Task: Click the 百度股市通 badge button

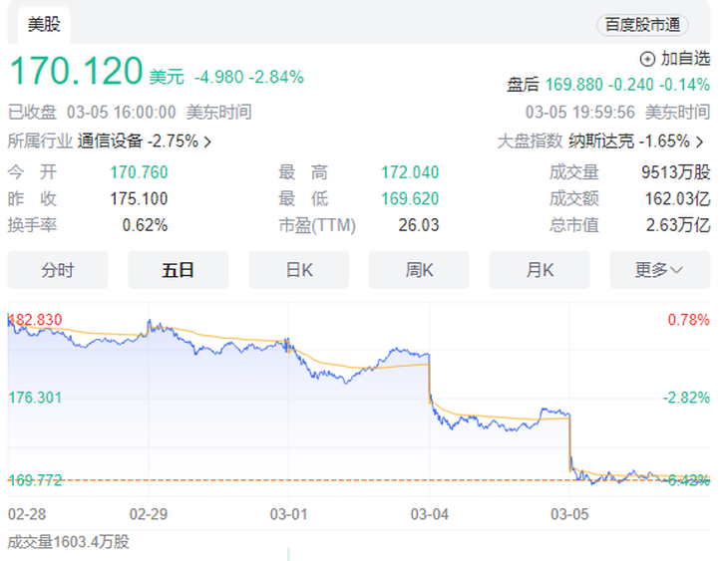Action: coord(642,25)
